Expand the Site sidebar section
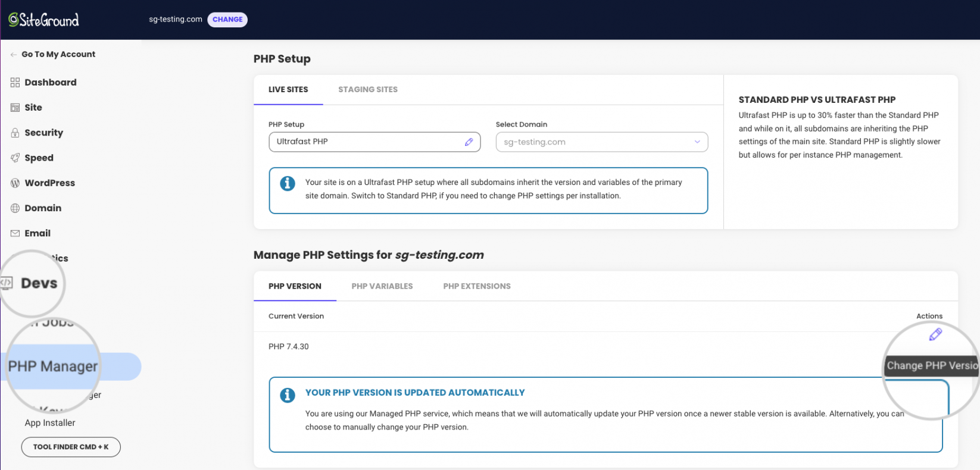Viewport: 980px width, 470px height. 33,108
